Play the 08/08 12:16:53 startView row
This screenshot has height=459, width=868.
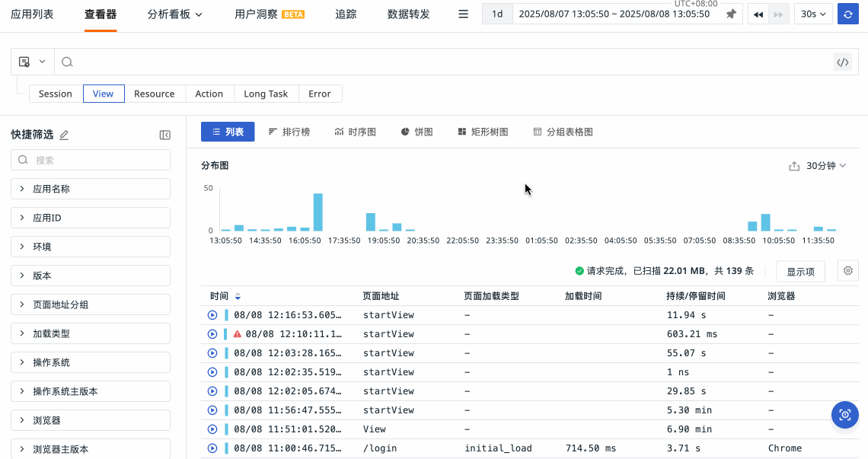[x=212, y=315]
